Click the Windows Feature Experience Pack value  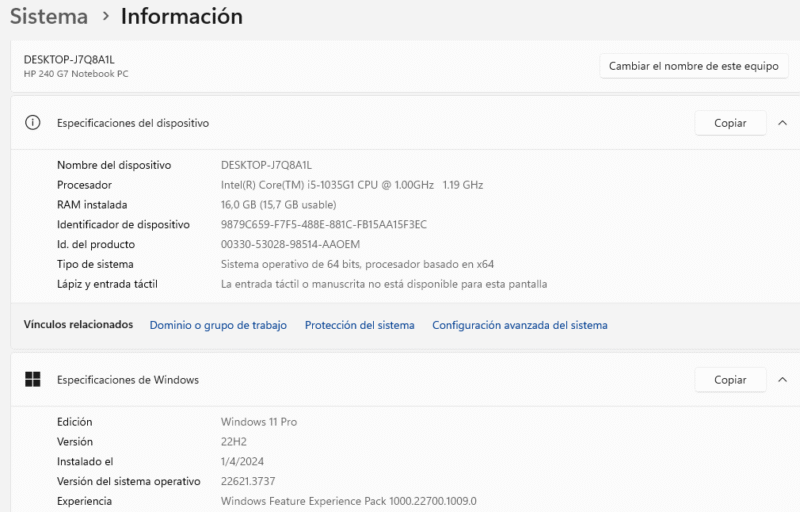click(348, 501)
